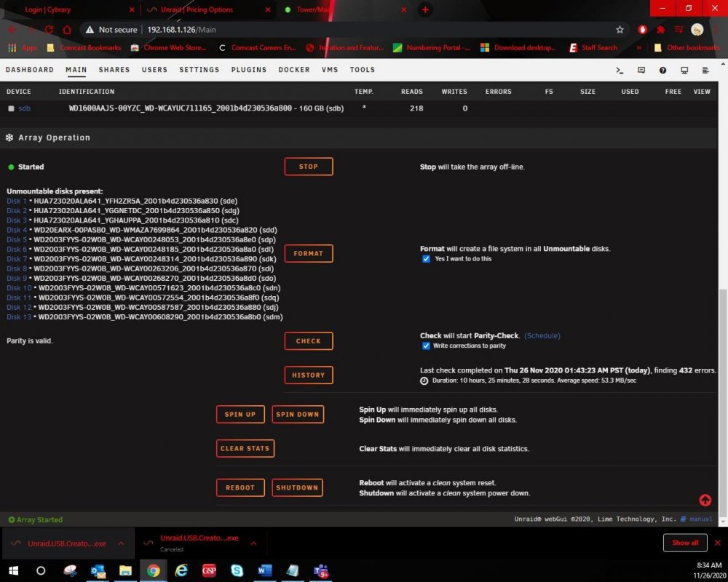Uncheck 'Yes I want to do this'
The image size is (728, 582).
426,259
